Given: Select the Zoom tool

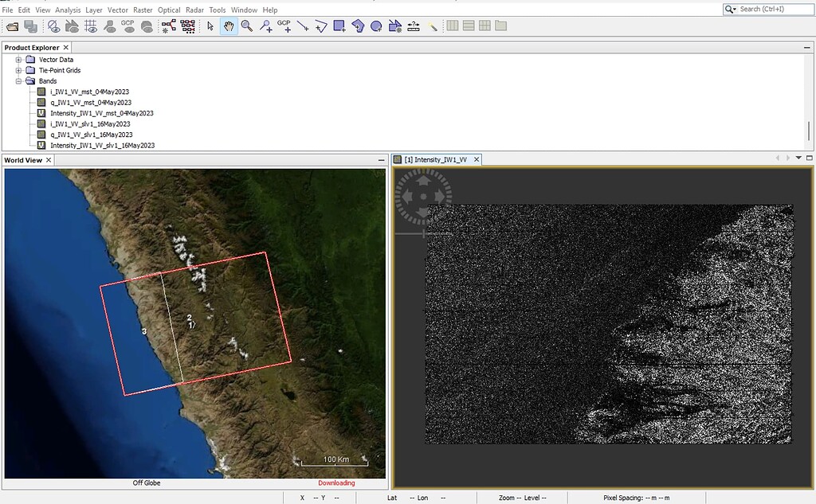Looking at the screenshot, I should [x=245, y=25].
